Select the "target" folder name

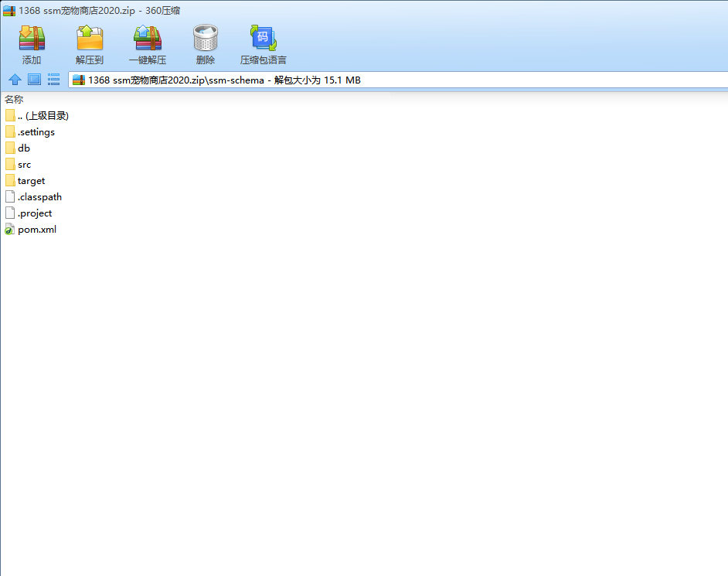coord(31,181)
